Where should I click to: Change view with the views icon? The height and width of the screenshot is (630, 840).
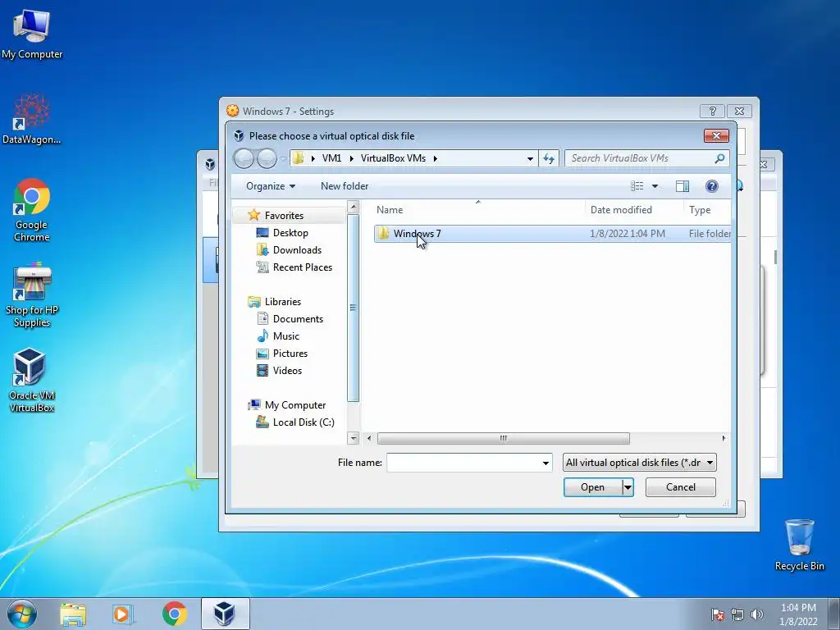click(x=637, y=186)
